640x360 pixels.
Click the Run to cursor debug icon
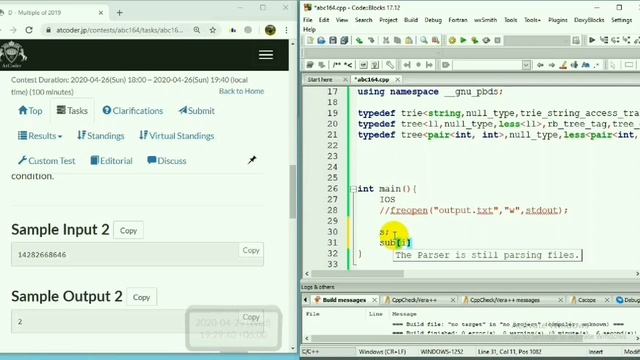(x=604, y=40)
